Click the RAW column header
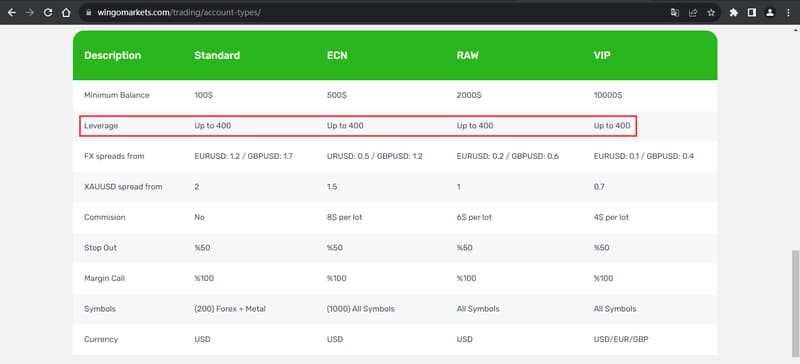Screen dimensions: 800x364 (x=468, y=56)
